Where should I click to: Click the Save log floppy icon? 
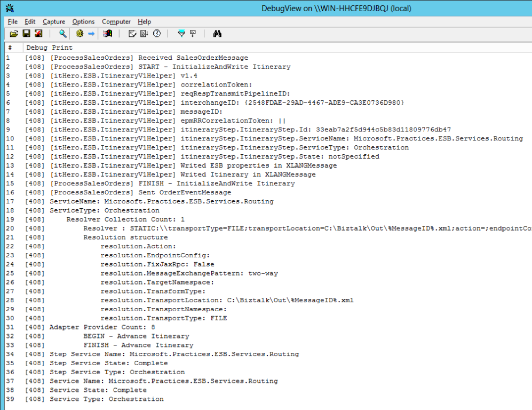[27, 33]
